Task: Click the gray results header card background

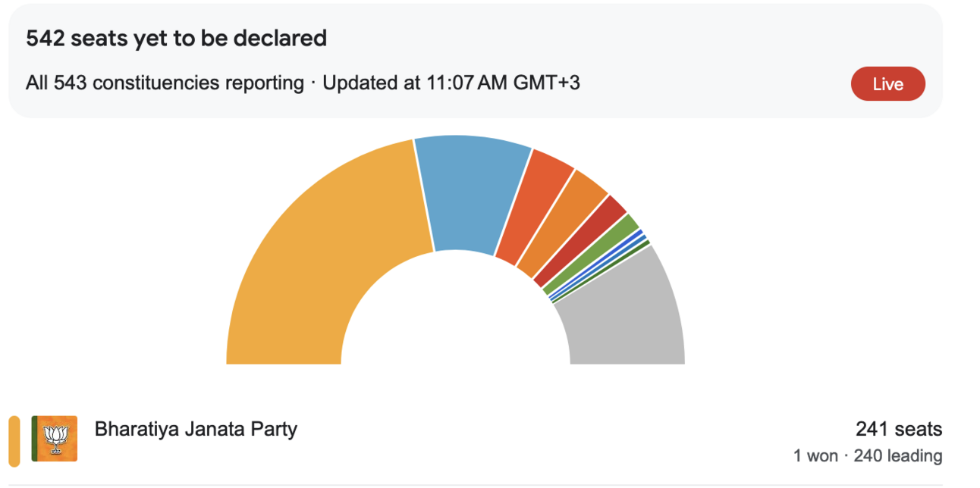Action: coord(476,61)
